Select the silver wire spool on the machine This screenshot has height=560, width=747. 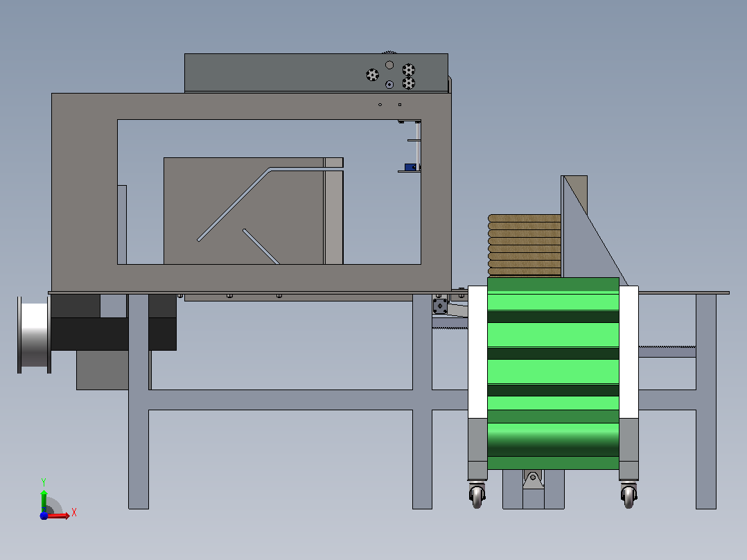(x=34, y=335)
